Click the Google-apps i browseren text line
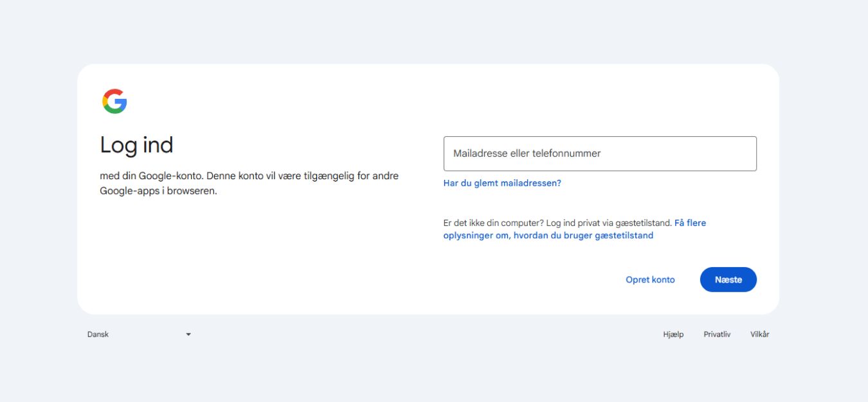The image size is (868, 402). pos(158,191)
